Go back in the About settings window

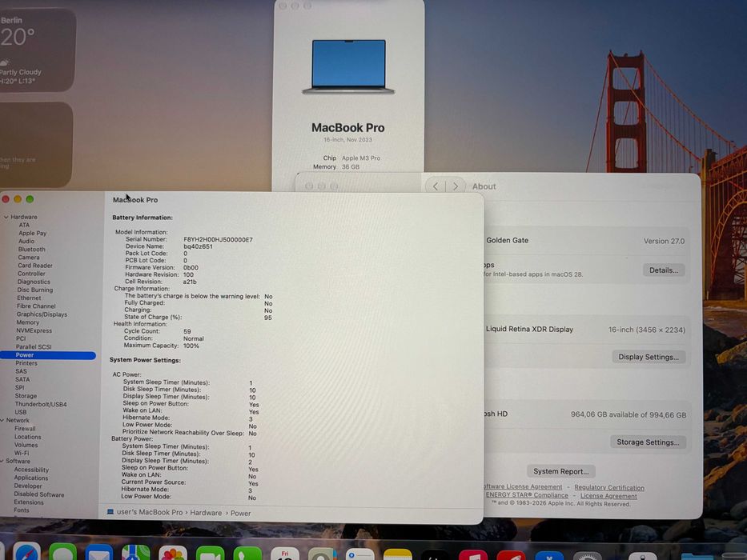[x=436, y=186]
